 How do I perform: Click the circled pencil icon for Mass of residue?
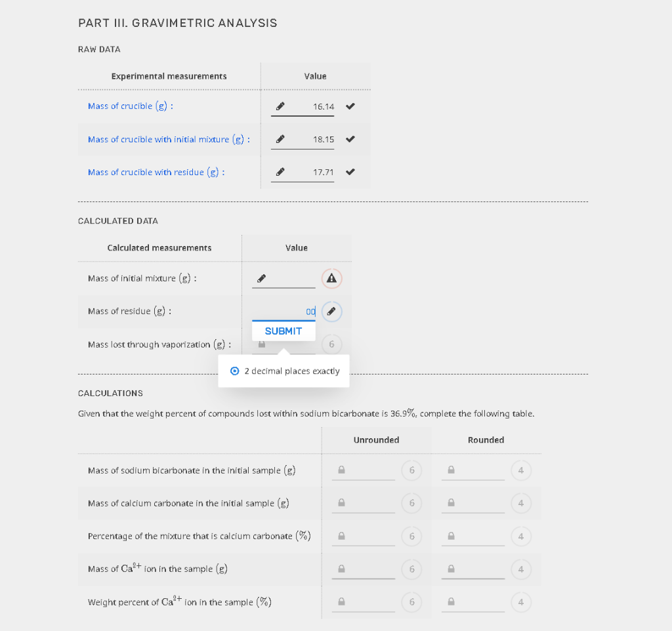pos(331,311)
